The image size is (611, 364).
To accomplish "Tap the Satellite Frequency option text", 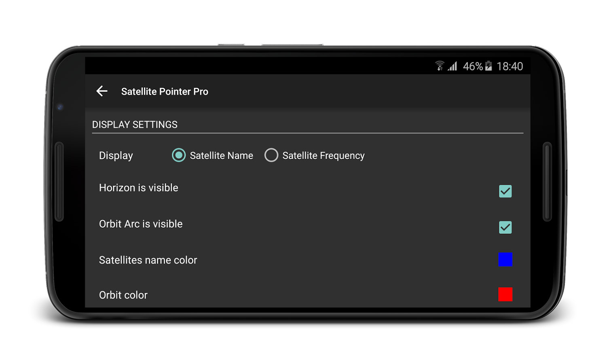I will [x=323, y=156].
